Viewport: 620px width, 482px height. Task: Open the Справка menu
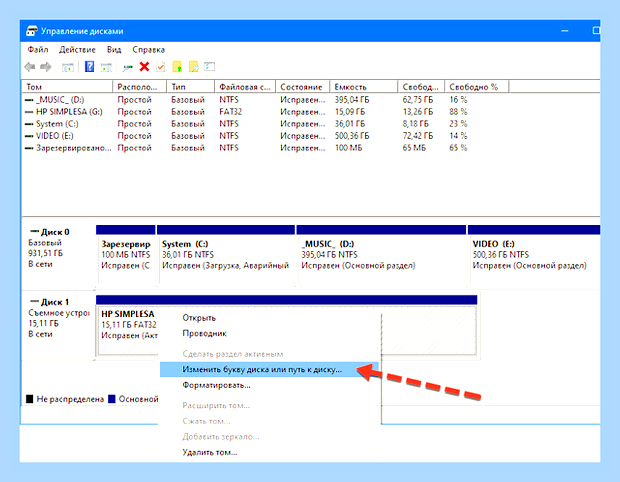[x=148, y=49]
